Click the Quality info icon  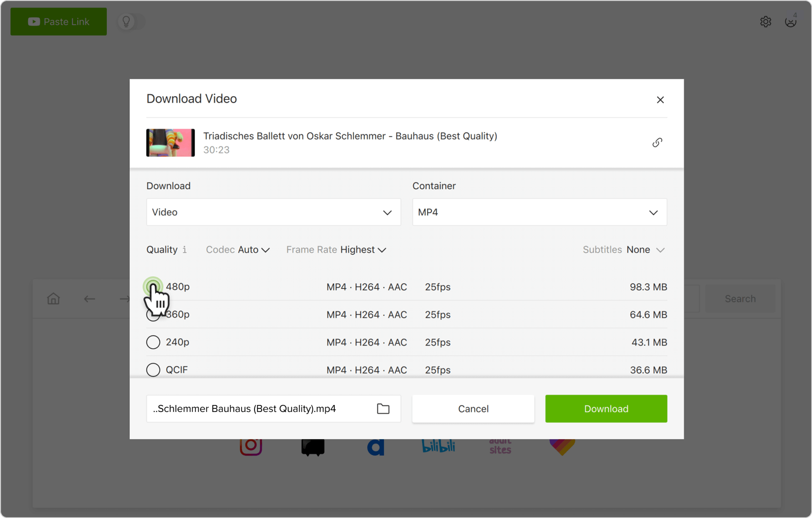coord(184,250)
